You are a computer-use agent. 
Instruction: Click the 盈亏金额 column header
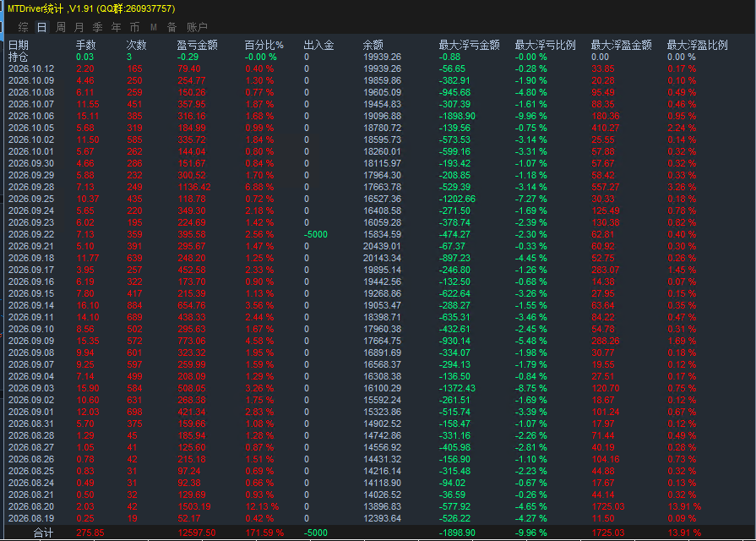click(x=197, y=46)
